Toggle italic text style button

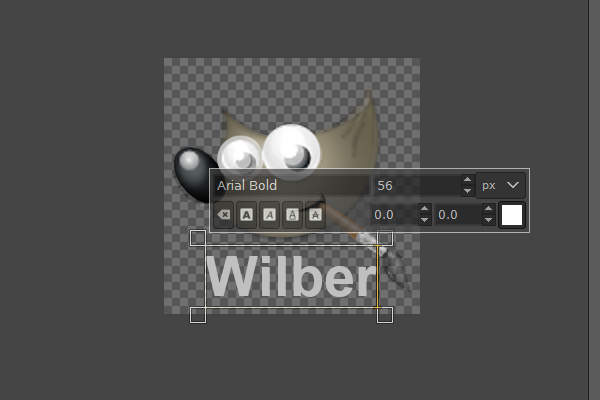point(269,215)
